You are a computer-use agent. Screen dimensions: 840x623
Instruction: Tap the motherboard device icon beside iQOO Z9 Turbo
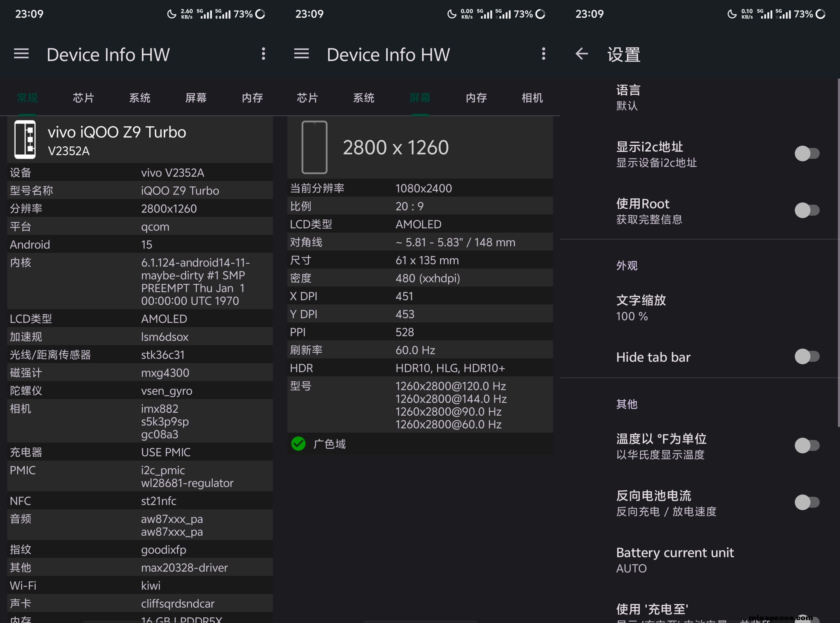[x=25, y=140]
